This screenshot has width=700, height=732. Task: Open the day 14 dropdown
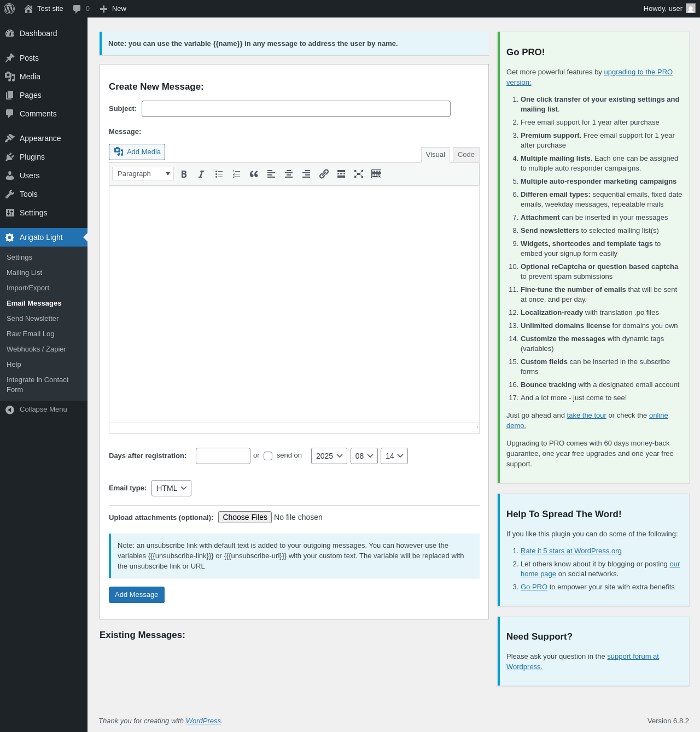click(394, 456)
